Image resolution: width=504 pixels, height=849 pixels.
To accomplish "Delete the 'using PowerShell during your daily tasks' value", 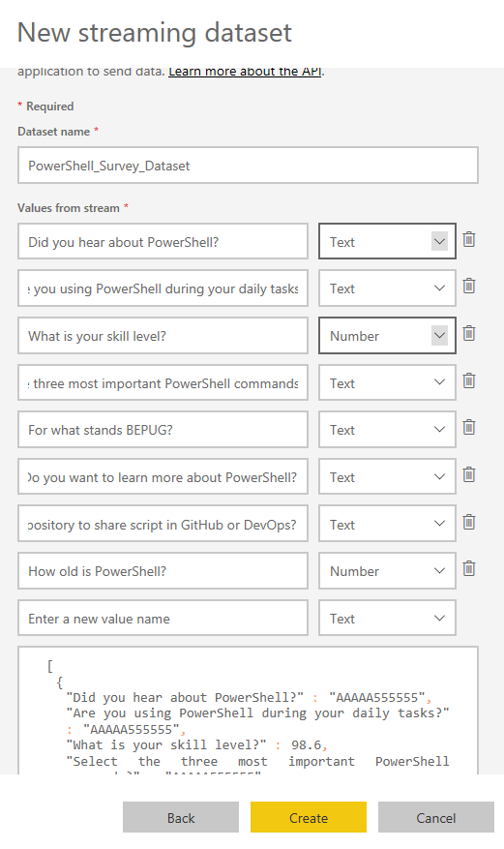I will pos(469,286).
